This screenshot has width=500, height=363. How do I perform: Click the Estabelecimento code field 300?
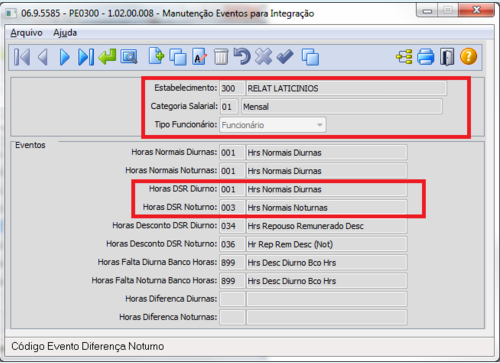coord(232,88)
